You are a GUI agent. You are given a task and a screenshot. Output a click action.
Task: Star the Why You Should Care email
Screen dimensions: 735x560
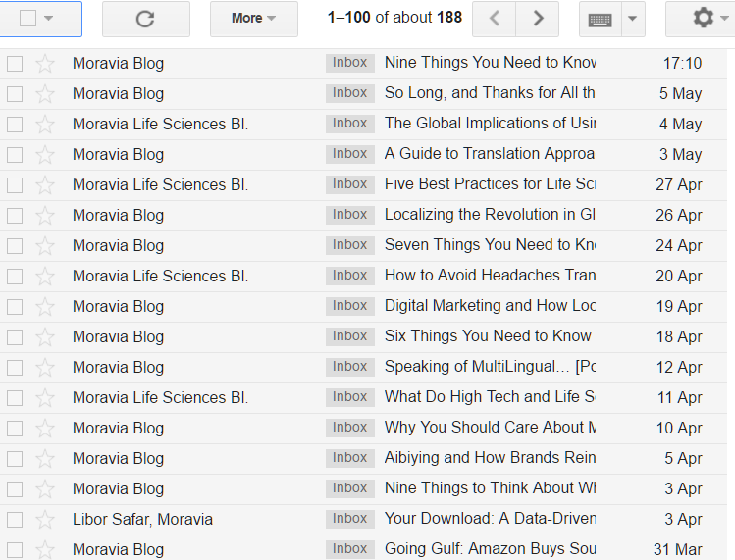(x=45, y=429)
